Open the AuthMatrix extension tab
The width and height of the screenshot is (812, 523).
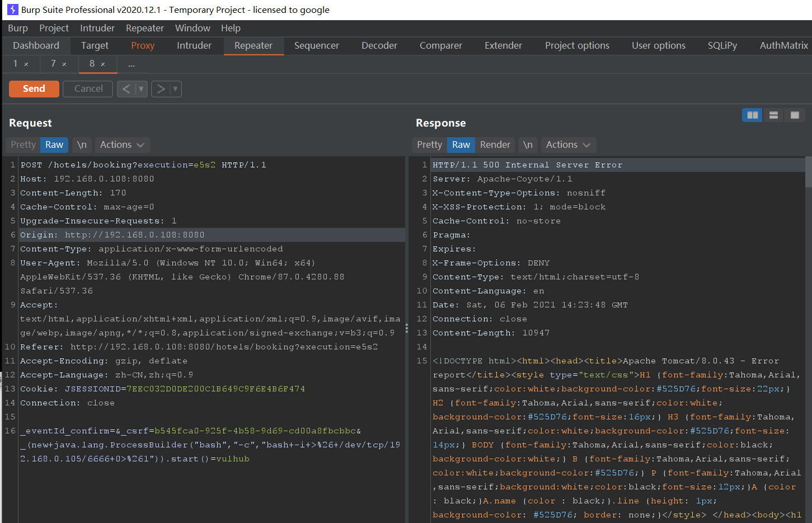[783, 45]
